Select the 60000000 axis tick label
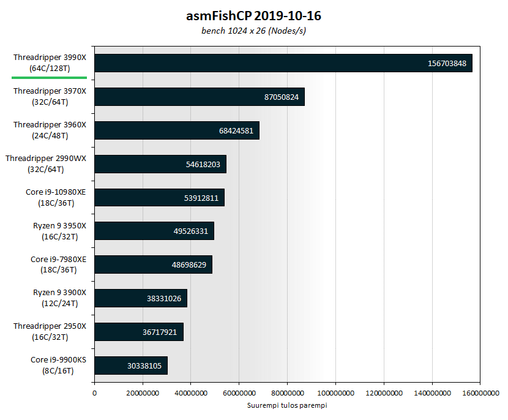This screenshot has height=420, width=508. coord(239,394)
